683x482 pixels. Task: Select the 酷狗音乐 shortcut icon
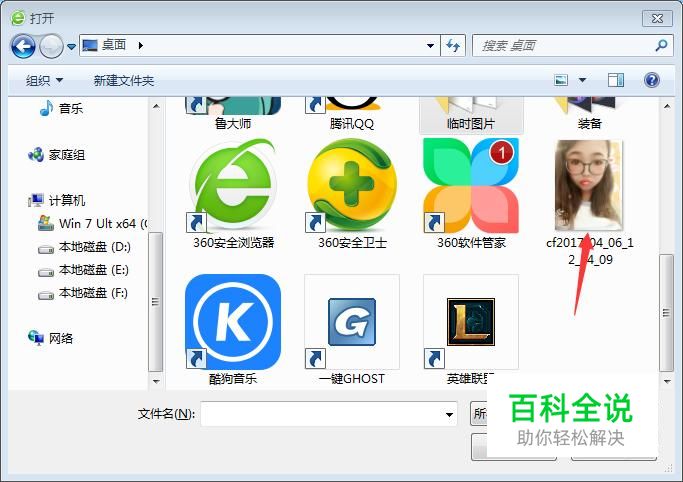[233, 322]
